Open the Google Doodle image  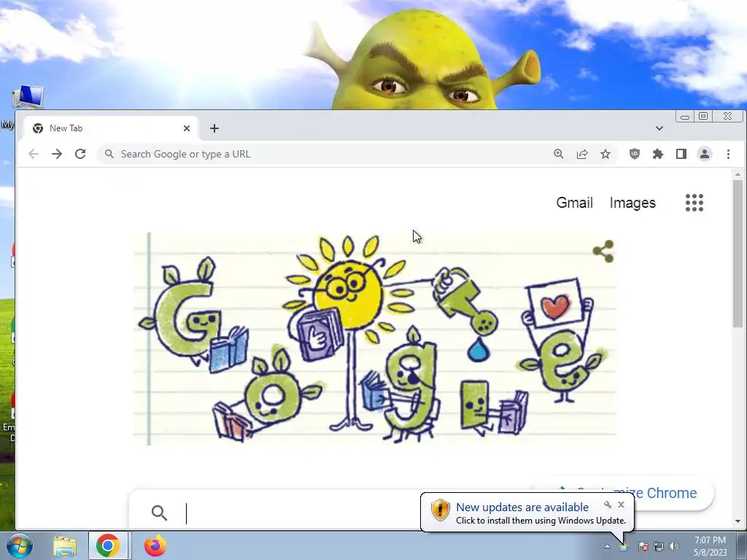pos(374,339)
